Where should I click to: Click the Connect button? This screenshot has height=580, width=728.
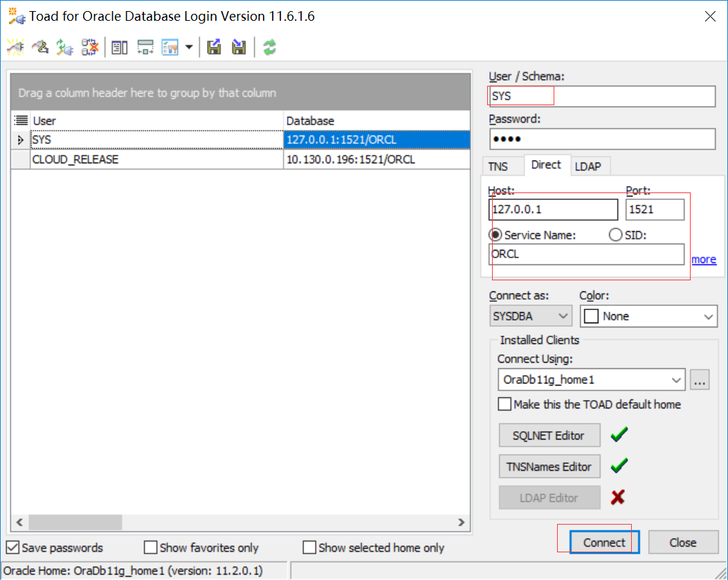[604, 543]
